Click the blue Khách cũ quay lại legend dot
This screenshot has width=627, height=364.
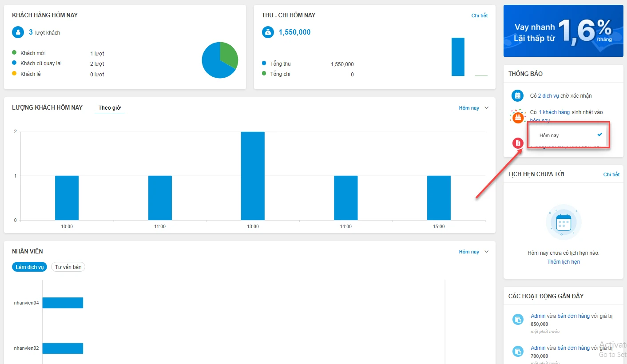pyautogui.click(x=14, y=63)
